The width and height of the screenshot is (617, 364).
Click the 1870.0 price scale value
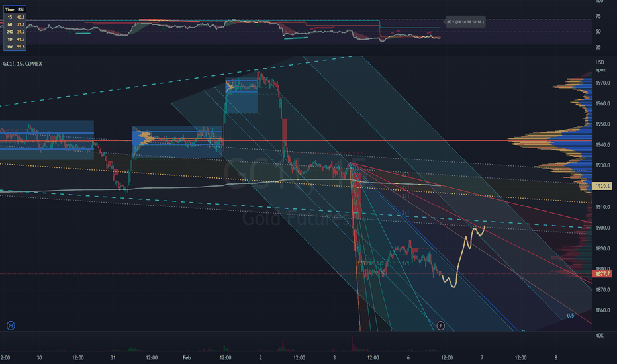tap(603, 290)
